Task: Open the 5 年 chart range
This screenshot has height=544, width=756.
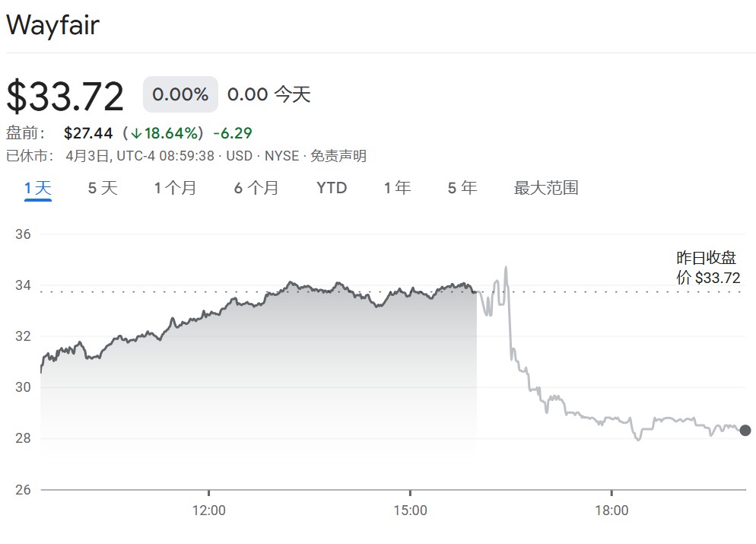Action: coord(462,188)
